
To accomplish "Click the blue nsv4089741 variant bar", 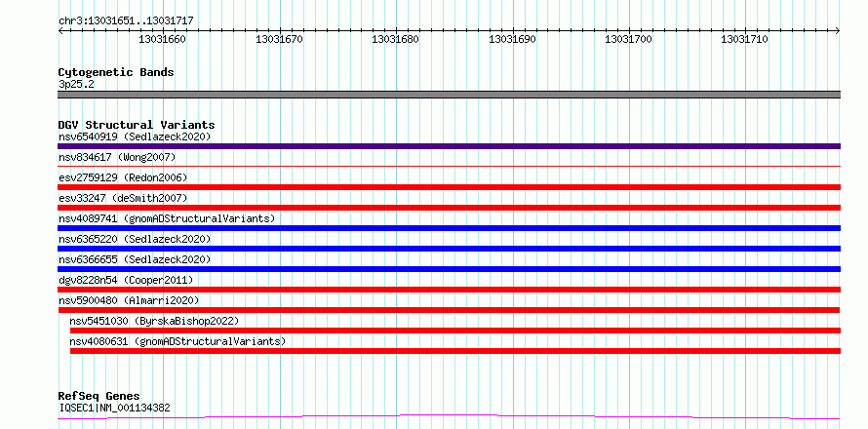I will click(x=449, y=228).
